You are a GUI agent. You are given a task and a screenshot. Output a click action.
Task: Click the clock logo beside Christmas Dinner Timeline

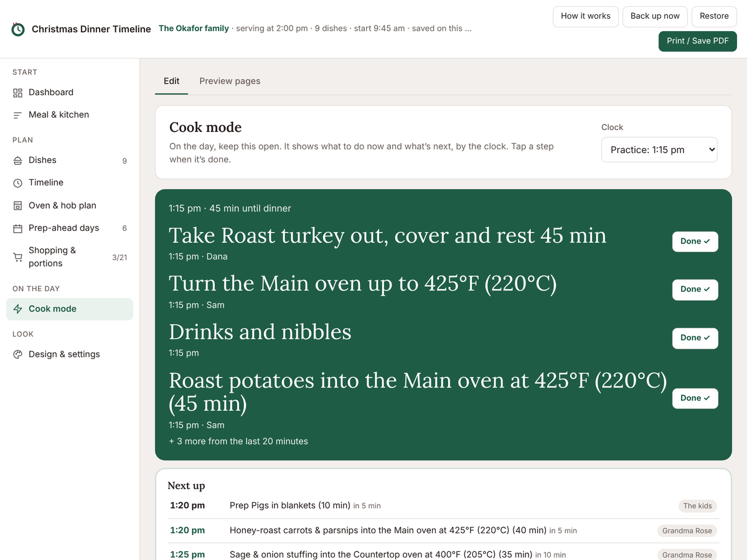18,29
